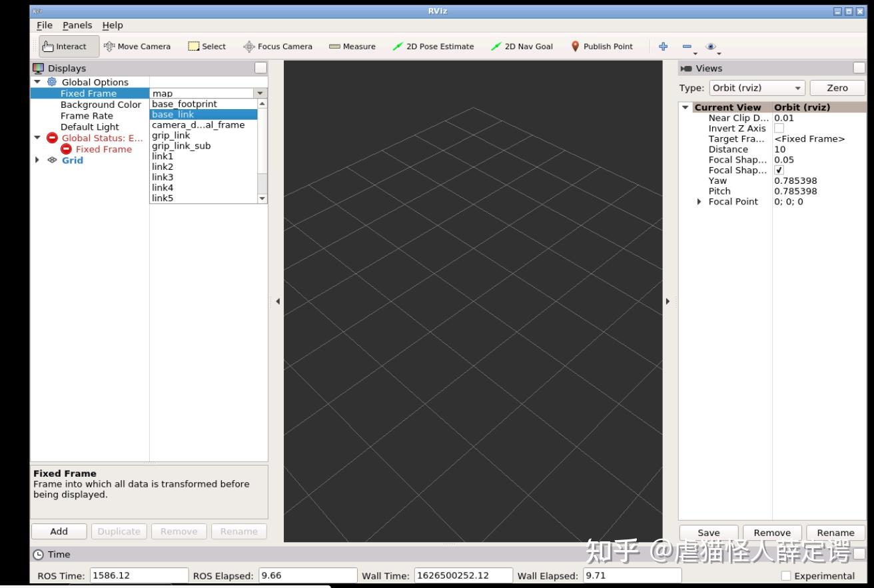This screenshot has width=874, height=588.
Task: Choose base_footprint from frame list
Action: pyautogui.click(x=204, y=104)
